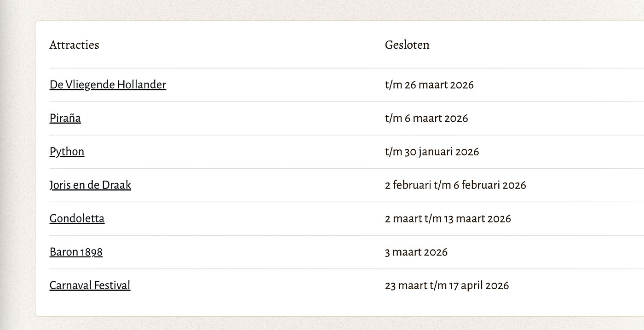Click the Piraña closure date t/m 6 maart
This screenshot has width=644, height=330.
click(426, 119)
